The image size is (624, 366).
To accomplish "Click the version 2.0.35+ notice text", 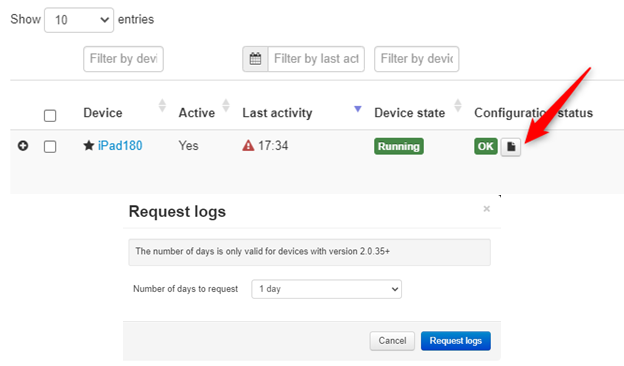I will click(263, 251).
